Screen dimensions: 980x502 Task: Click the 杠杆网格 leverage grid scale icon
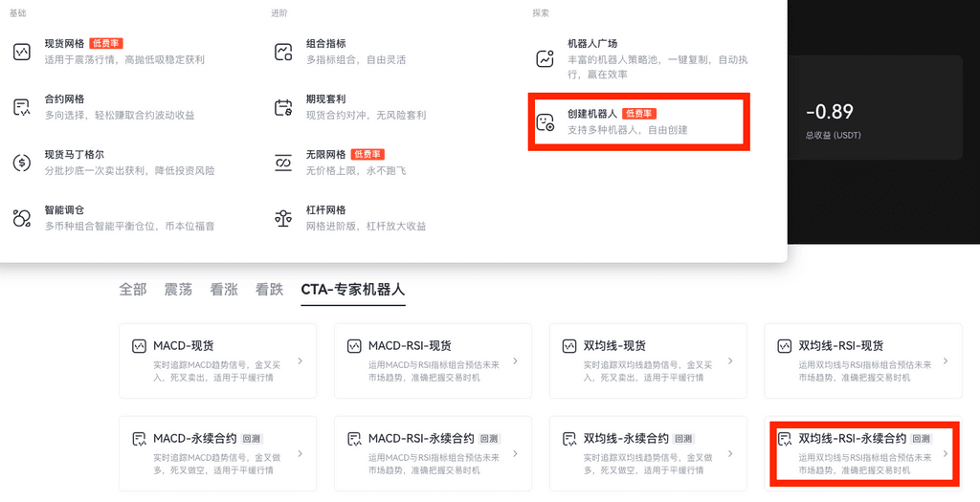click(x=283, y=218)
